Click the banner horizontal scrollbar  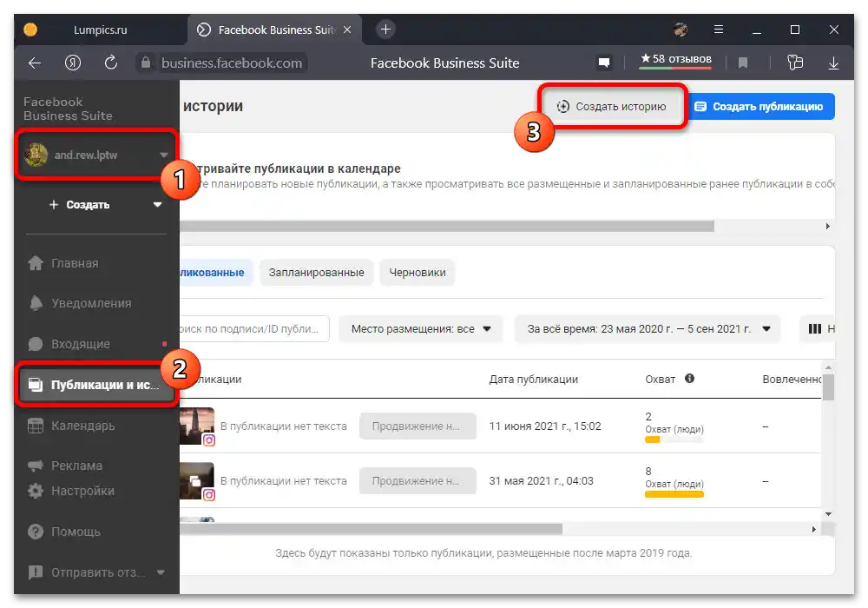446,227
